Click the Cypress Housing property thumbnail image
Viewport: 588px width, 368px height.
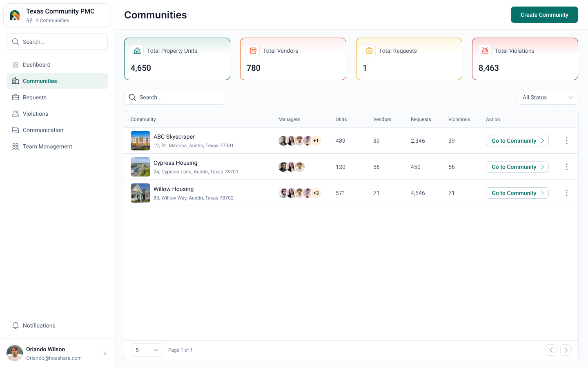coord(140,166)
